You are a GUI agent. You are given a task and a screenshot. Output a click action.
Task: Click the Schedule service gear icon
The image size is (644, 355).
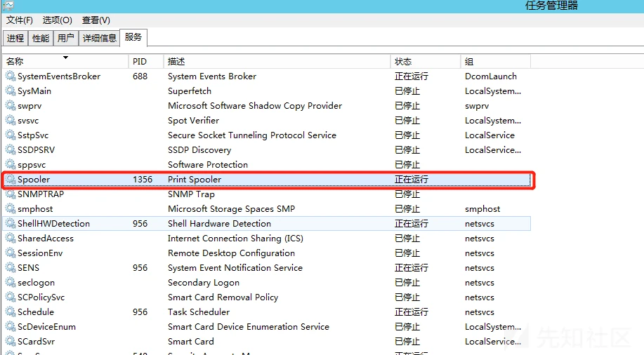pyautogui.click(x=11, y=312)
